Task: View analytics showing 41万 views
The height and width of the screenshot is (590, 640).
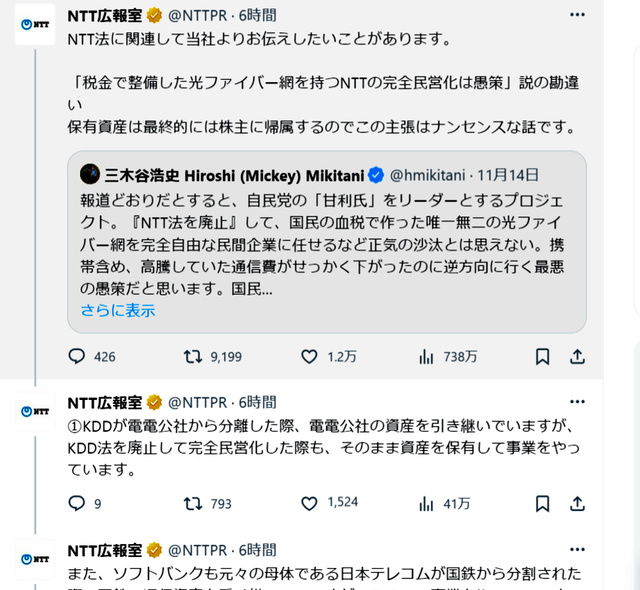Action: (x=426, y=503)
